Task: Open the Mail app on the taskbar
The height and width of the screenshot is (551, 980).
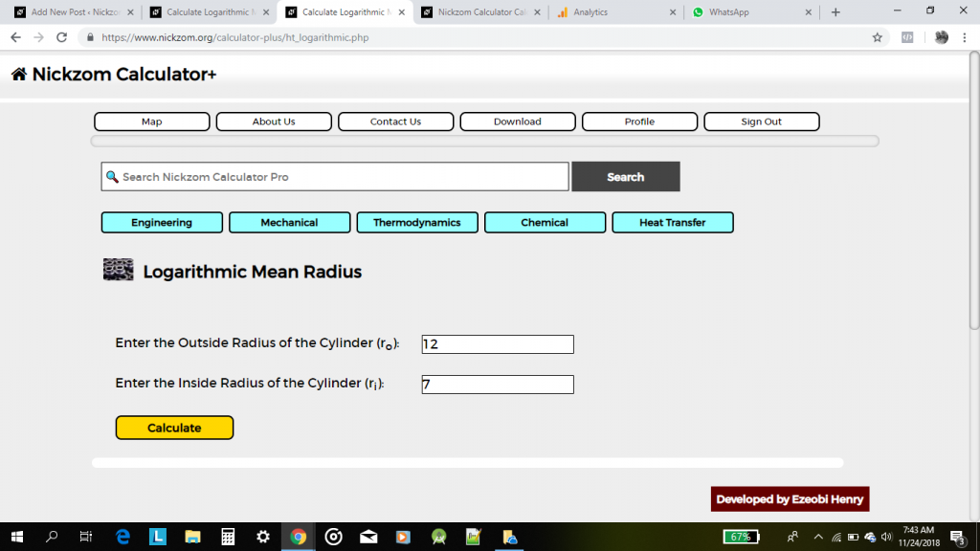Action: (x=368, y=537)
